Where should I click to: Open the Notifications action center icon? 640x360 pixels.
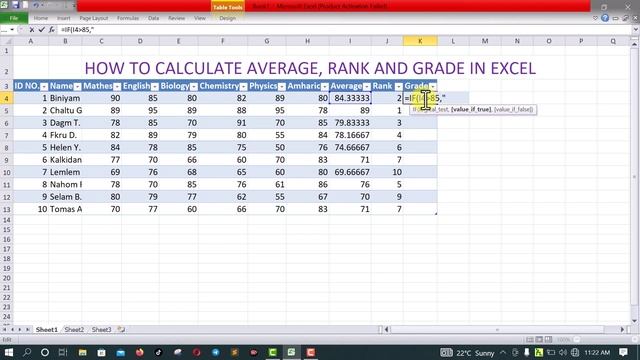tap(623, 352)
